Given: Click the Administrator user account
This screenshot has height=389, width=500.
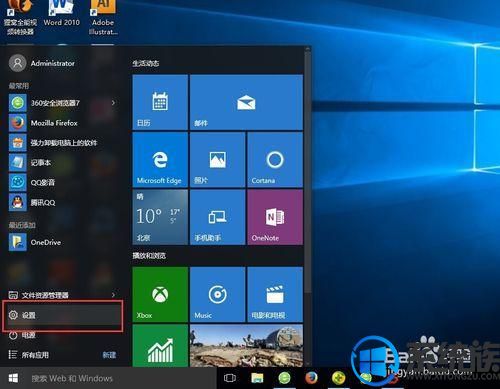Looking at the screenshot, I should pyautogui.click(x=42, y=63).
